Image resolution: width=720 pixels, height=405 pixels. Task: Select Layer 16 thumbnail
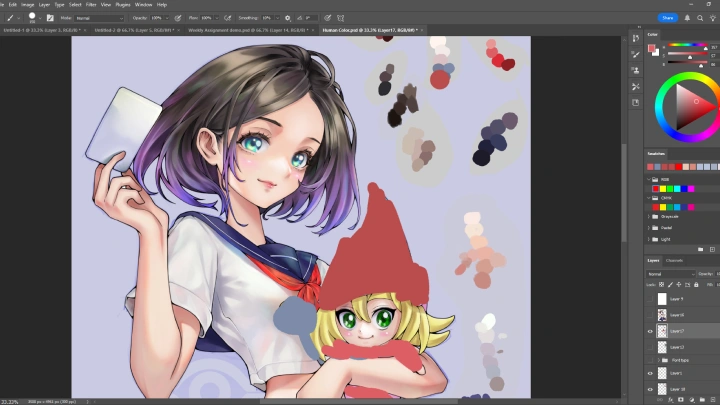(662, 315)
